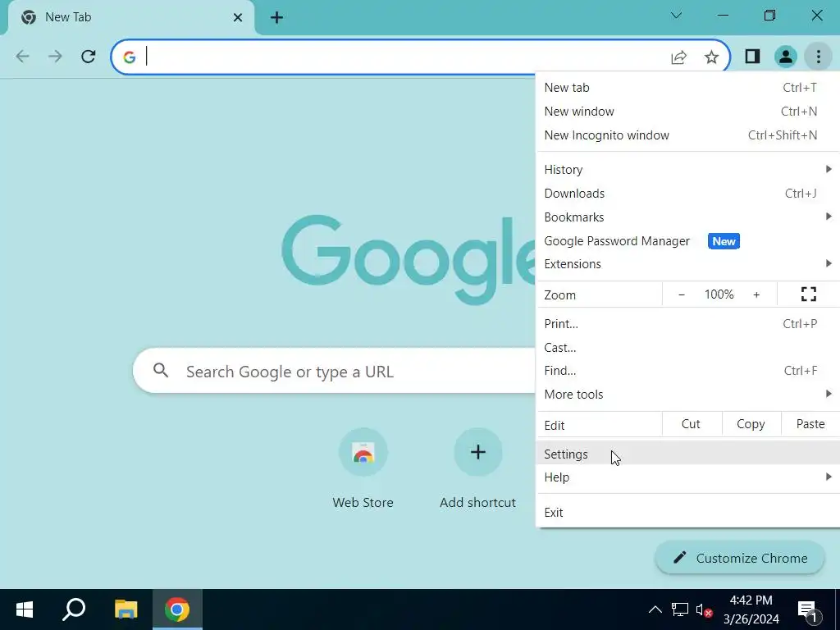The width and height of the screenshot is (840, 630).
Task: Click the muted volume tray icon
Action: click(x=704, y=610)
